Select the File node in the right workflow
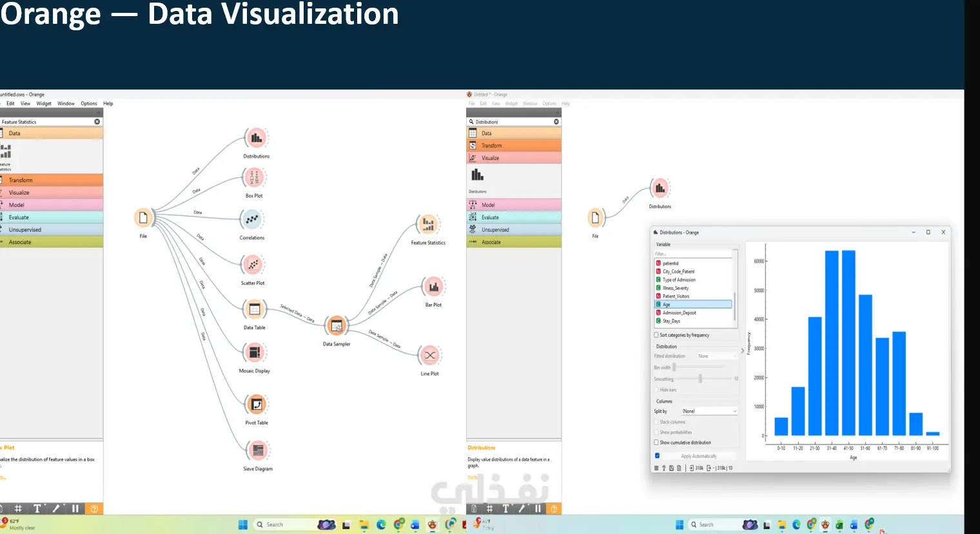This screenshot has height=534, width=980. [x=595, y=218]
